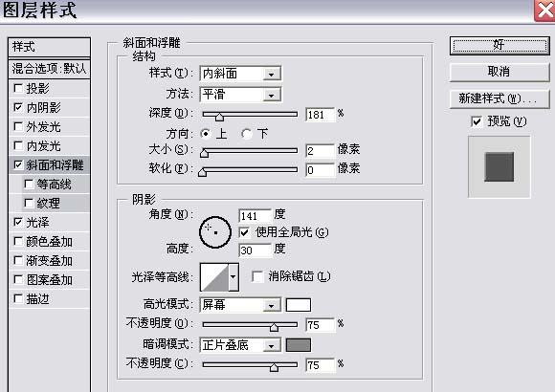
Task: Select the 下 direction radio button
Action: click(246, 134)
